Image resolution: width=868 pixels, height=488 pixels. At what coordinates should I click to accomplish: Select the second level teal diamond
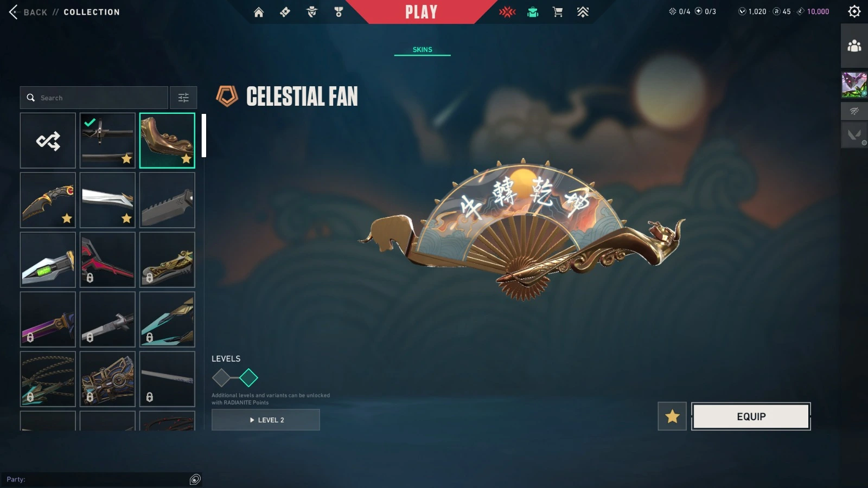click(x=248, y=377)
